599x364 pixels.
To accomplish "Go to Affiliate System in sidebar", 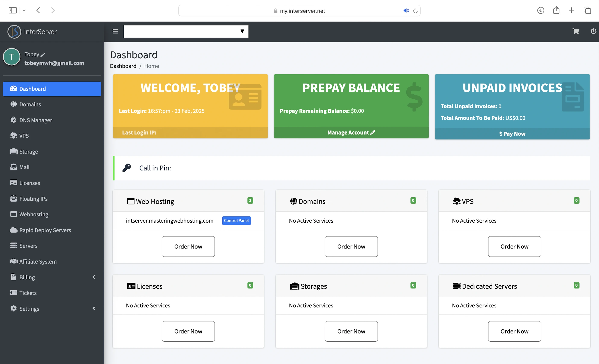I will coord(38,261).
